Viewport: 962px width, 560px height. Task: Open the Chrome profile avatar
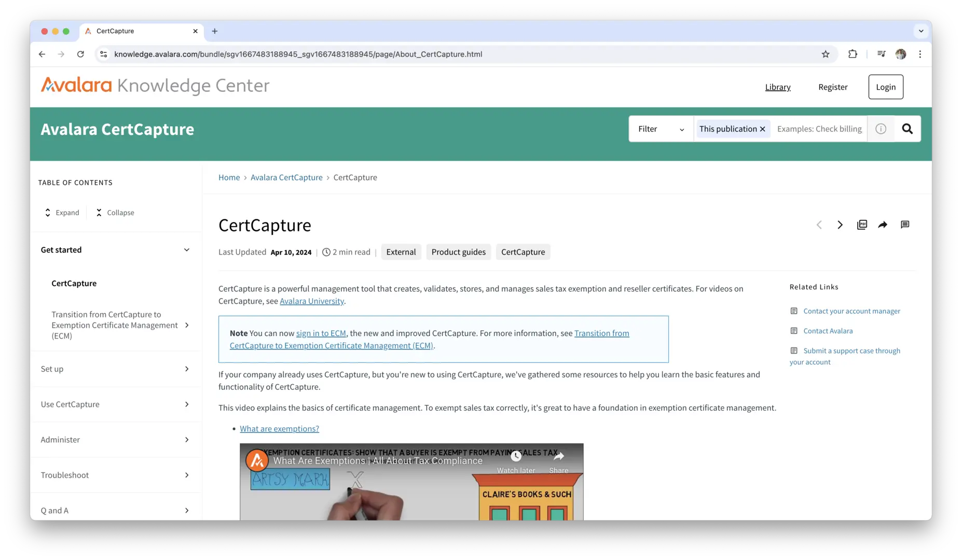tap(901, 54)
